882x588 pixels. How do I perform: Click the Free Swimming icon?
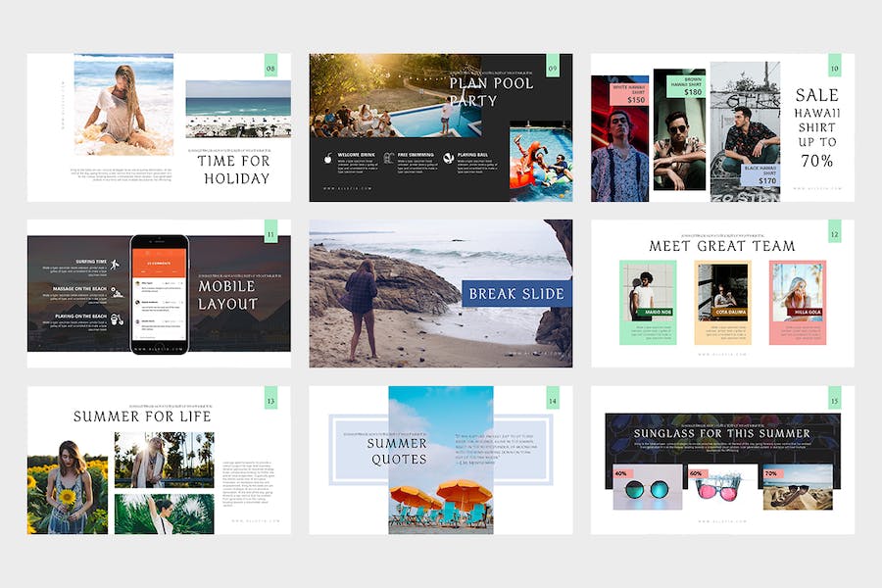tap(389, 158)
